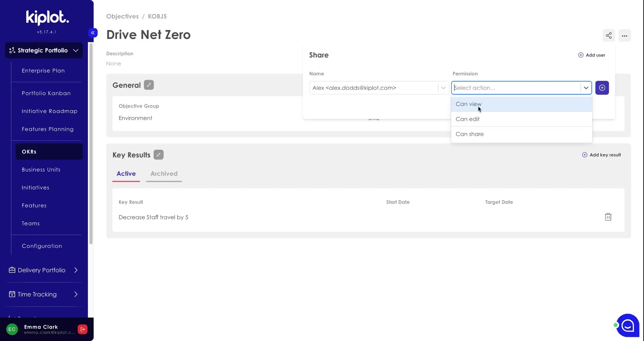Click the blue plus button beside Permission
This screenshot has height=341, width=644.
click(x=602, y=88)
